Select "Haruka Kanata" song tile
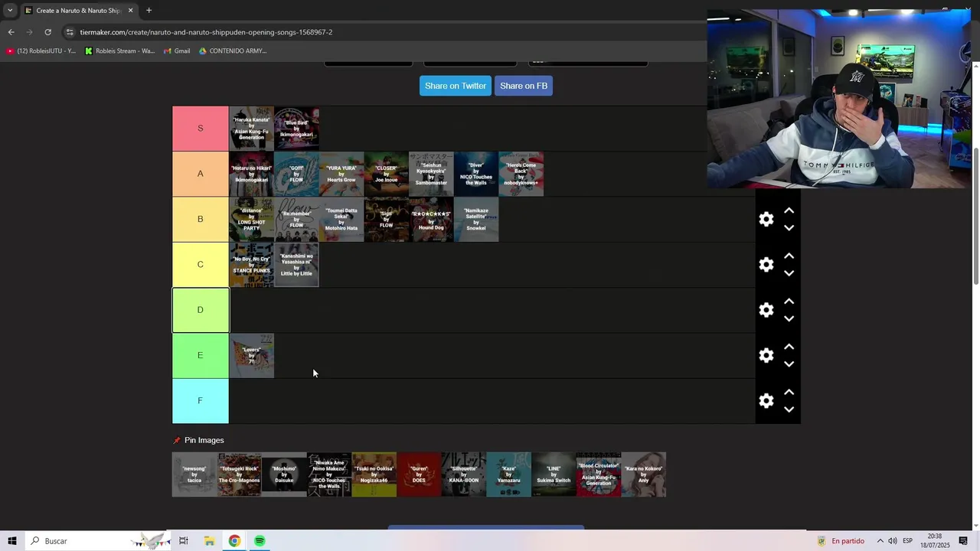The image size is (980, 551). pos(251,129)
